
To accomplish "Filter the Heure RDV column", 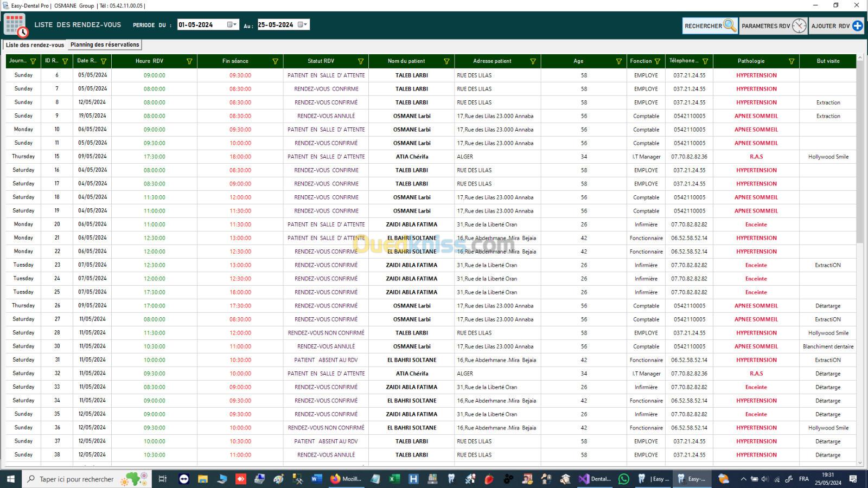I will point(189,61).
